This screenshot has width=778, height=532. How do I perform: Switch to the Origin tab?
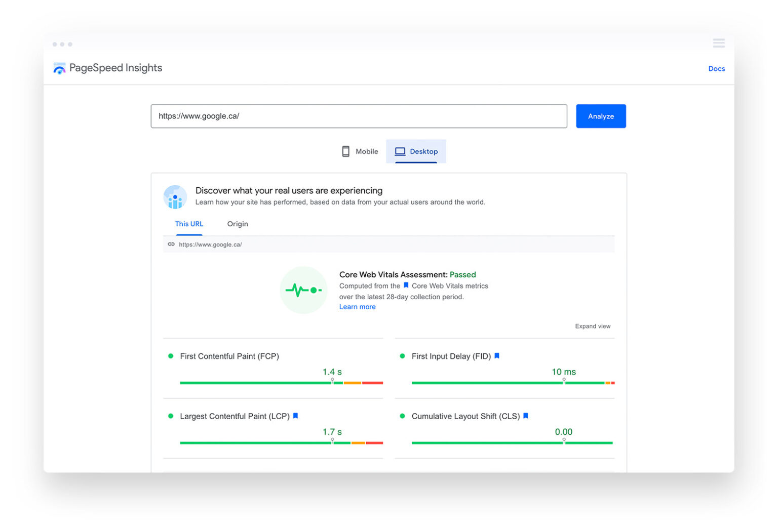(237, 223)
